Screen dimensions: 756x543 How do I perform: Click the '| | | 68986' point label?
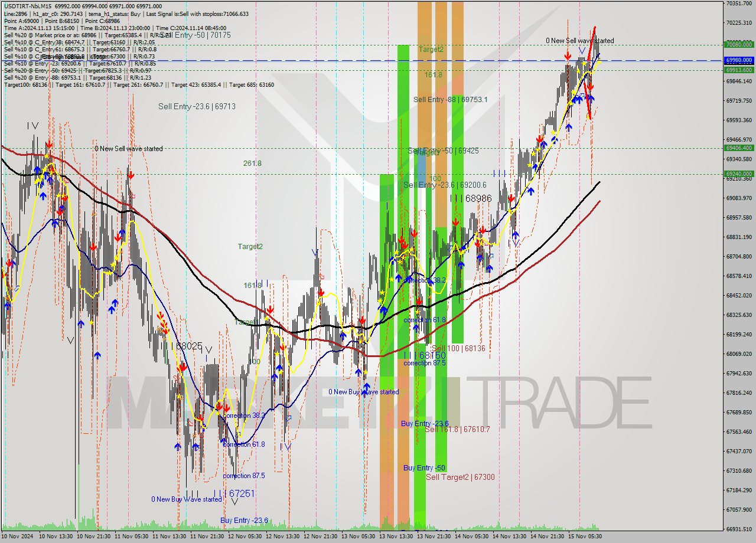(x=471, y=198)
